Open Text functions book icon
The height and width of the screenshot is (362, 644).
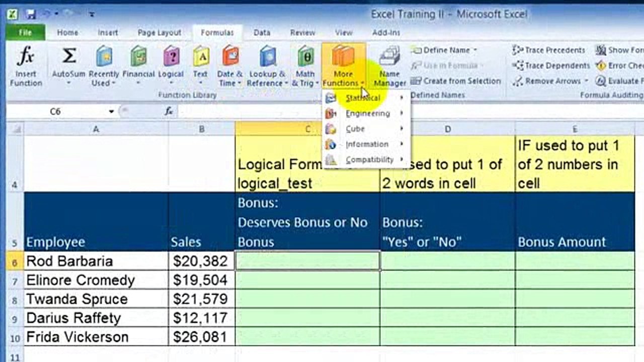point(201,56)
